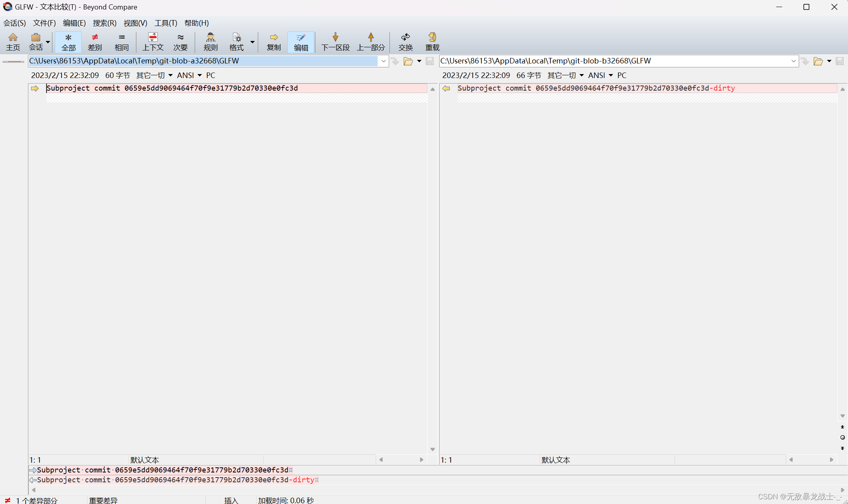The height and width of the screenshot is (504, 848).
Task: Toggle the Show All (全部) filter
Action: (68, 42)
